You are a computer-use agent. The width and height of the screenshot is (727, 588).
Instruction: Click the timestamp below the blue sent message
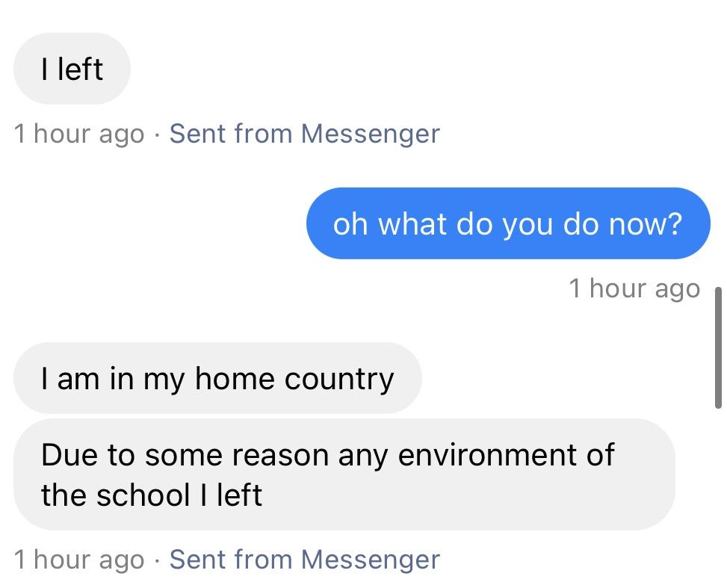coord(634,288)
